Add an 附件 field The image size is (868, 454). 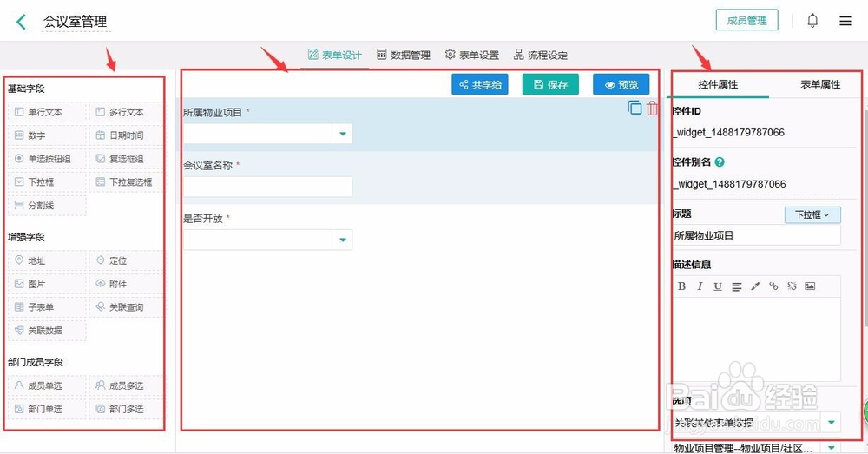tap(126, 284)
